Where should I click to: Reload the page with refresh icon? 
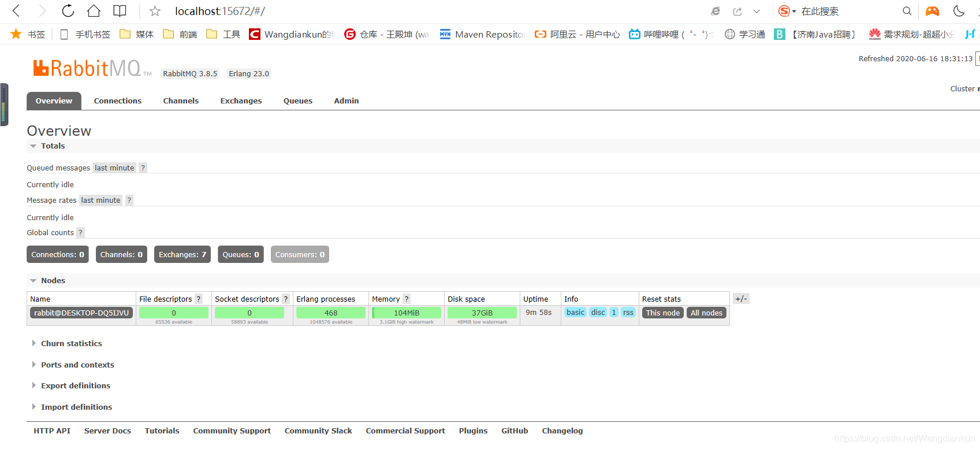click(68, 11)
